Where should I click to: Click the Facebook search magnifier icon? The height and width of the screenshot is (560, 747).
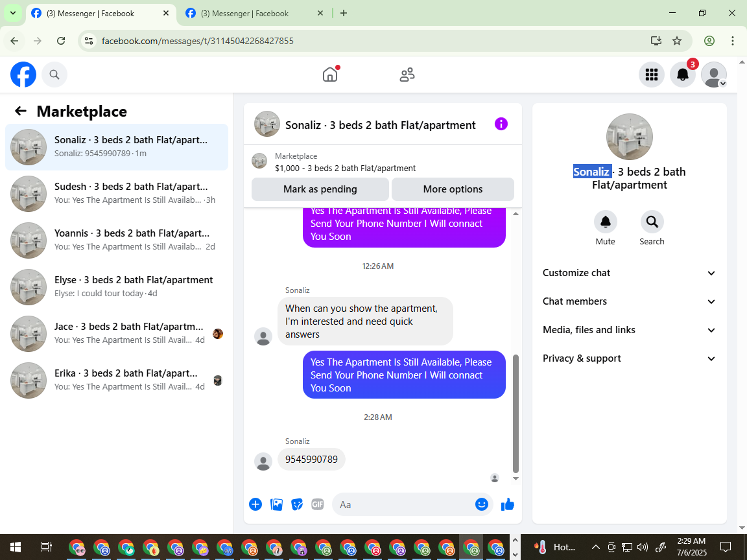pos(54,75)
